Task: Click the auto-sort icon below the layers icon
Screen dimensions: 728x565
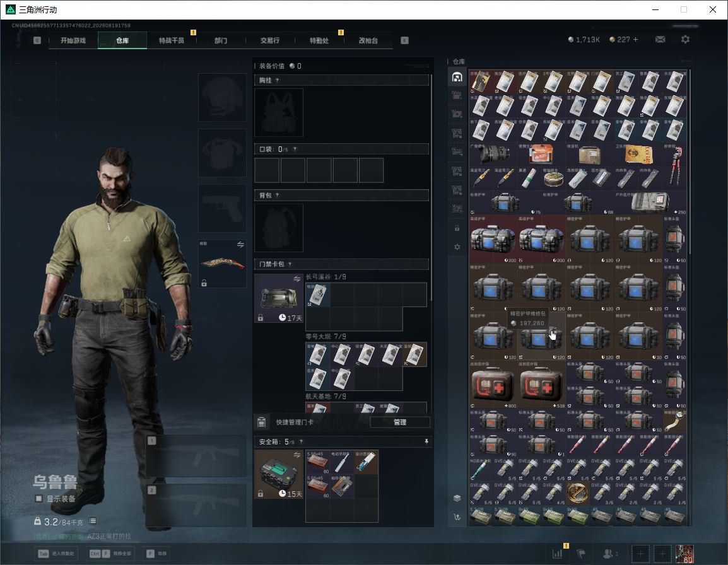Action: click(x=457, y=516)
